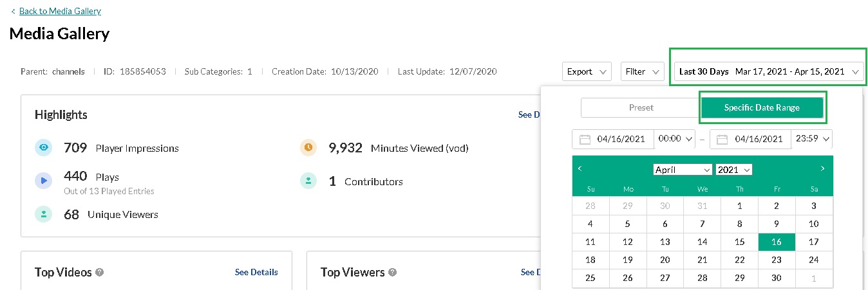
Task: Select April 30 in the calendar
Action: pyautogui.click(x=777, y=278)
